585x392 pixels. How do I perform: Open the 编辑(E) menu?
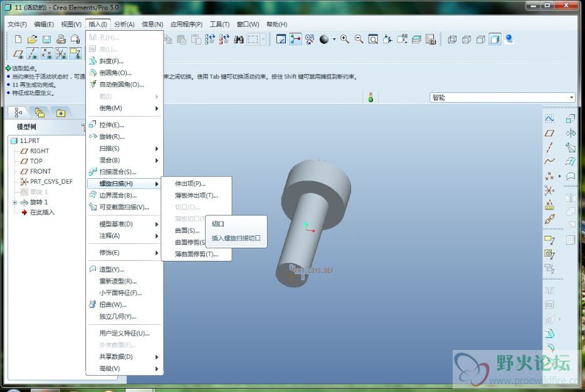pyautogui.click(x=44, y=24)
